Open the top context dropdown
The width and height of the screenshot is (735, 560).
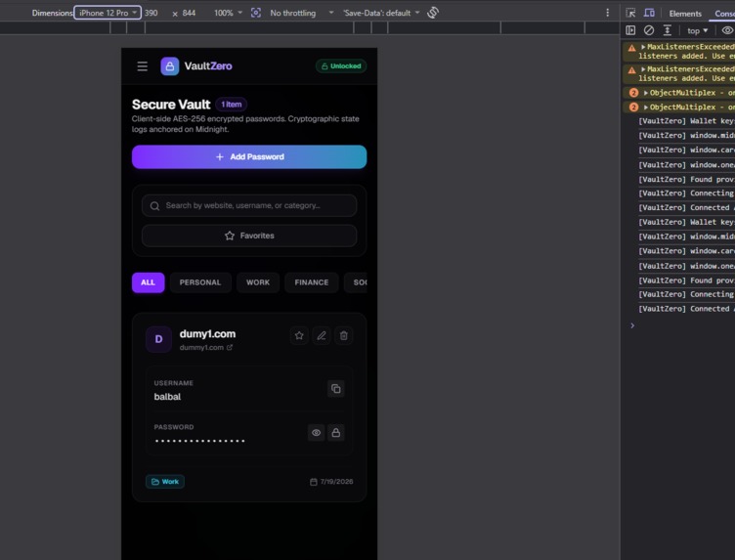tap(697, 31)
